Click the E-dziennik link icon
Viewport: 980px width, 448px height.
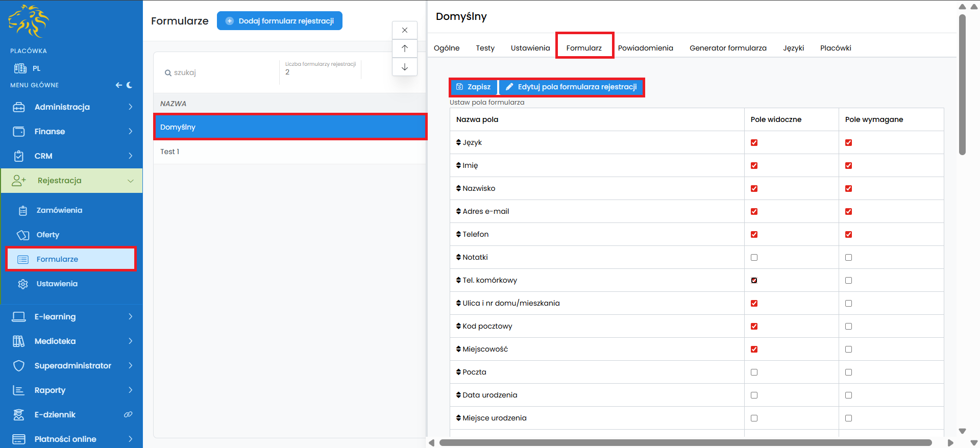point(128,414)
